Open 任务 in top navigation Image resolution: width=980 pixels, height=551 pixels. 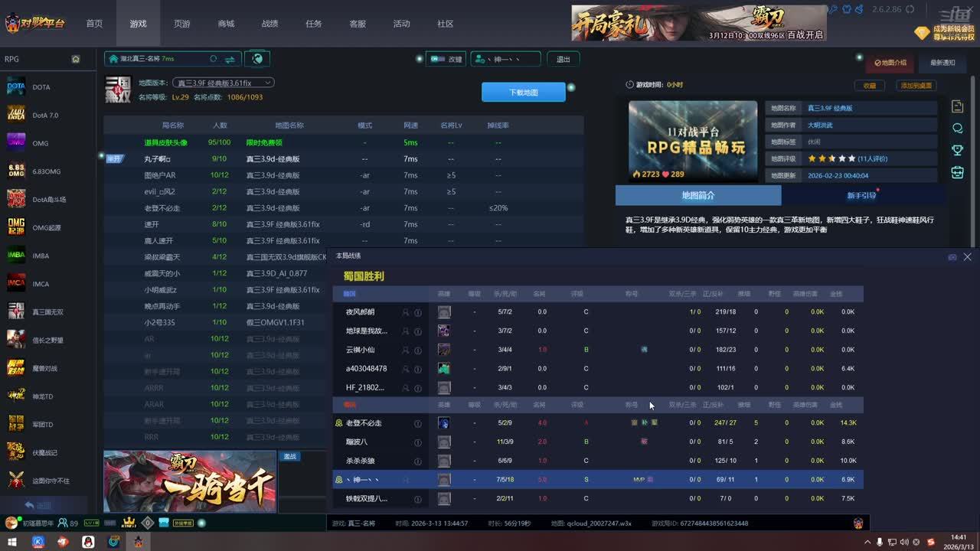pos(314,24)
